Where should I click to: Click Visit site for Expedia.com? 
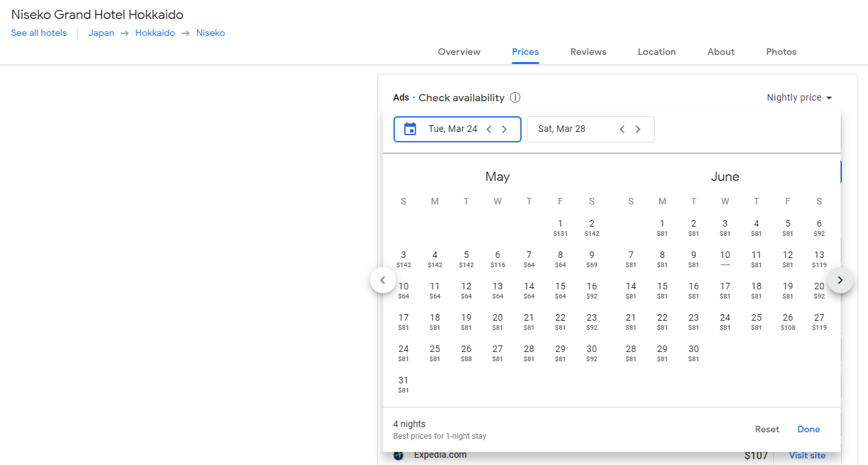(807, 456)
